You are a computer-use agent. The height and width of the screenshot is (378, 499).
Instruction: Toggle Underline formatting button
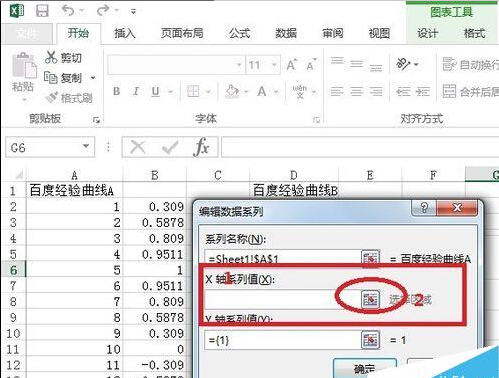click(x=155, y=91)
